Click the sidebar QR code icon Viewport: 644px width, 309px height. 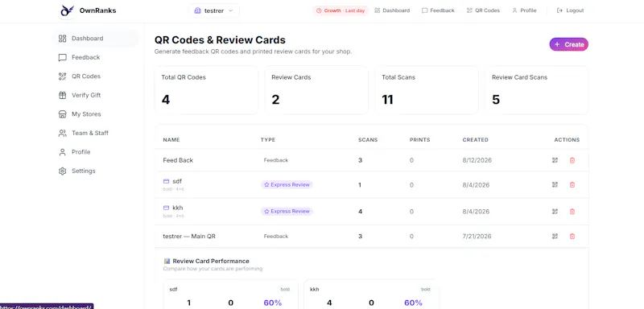tap(63, 76)
